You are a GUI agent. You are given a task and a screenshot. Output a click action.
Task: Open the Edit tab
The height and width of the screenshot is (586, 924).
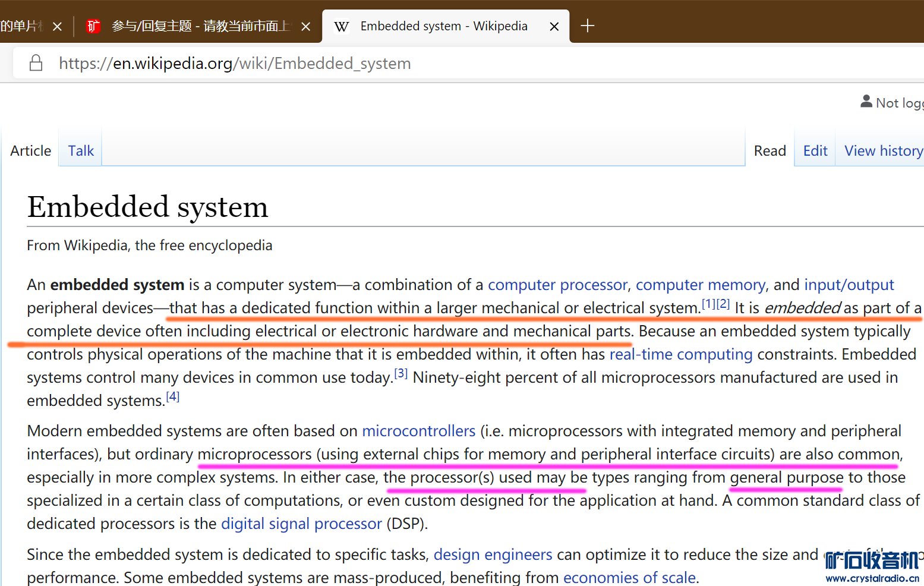point(815,151)
